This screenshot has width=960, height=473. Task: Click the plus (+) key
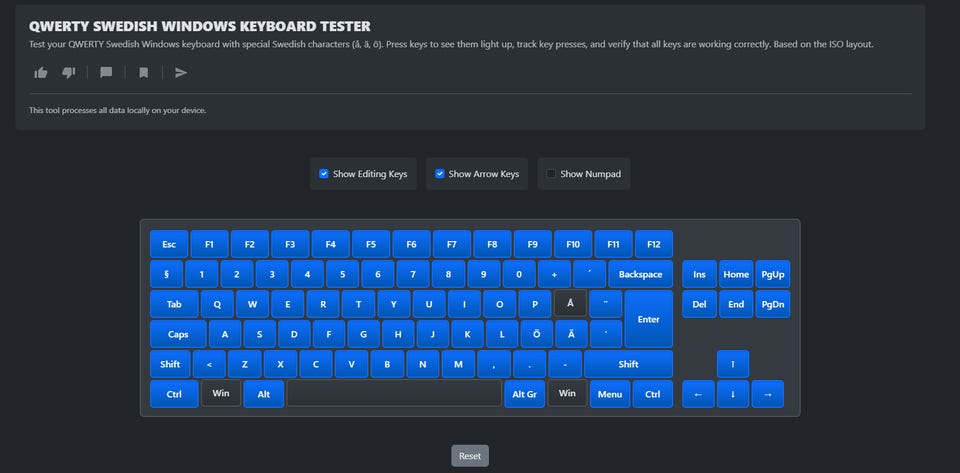(554, 274)
